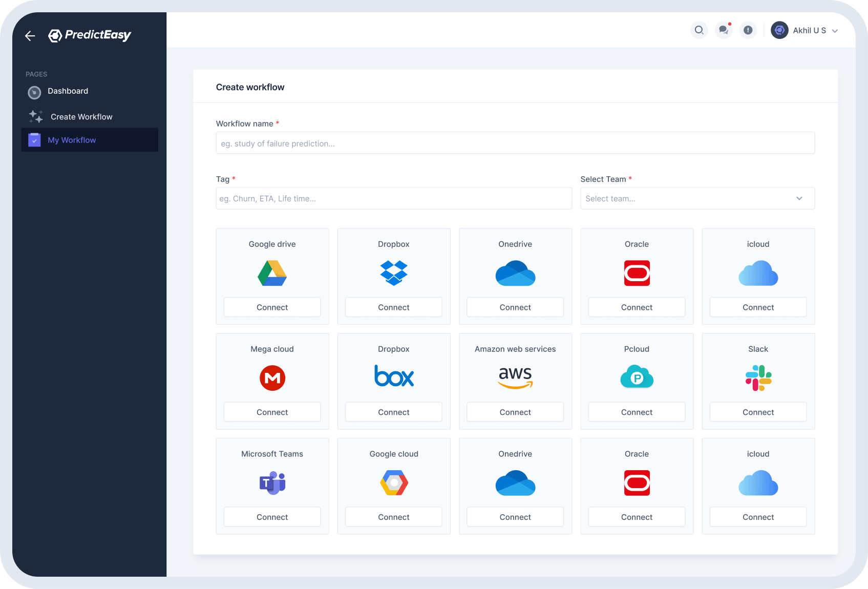Click the Microsoft Teams logo
This screenshot has width=868, height=589.
[272, 483]
